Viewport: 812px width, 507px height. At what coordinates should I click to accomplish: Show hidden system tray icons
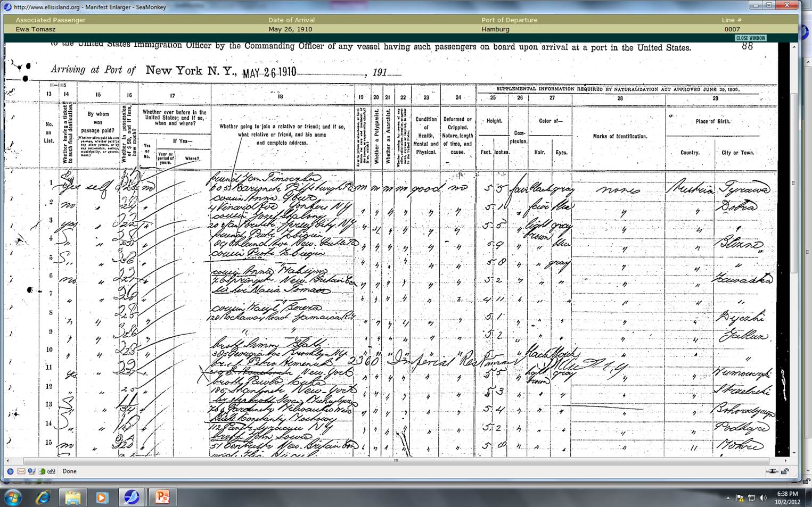728,498
